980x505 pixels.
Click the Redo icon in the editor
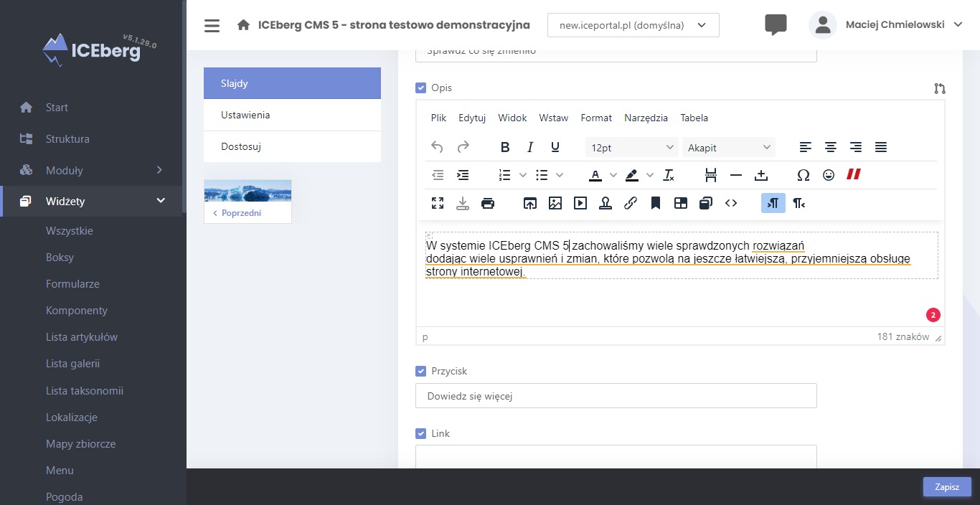click(x=463, y=147)
